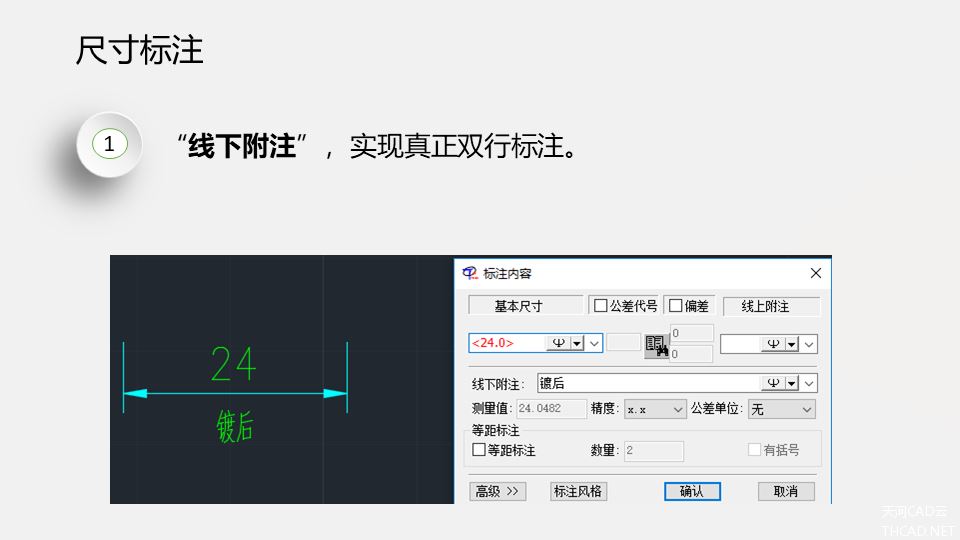The width and height of the screenshot is (960, 540).
Task: Expand advanced options with 高级 >>
Action: click(x=497, y=491)
